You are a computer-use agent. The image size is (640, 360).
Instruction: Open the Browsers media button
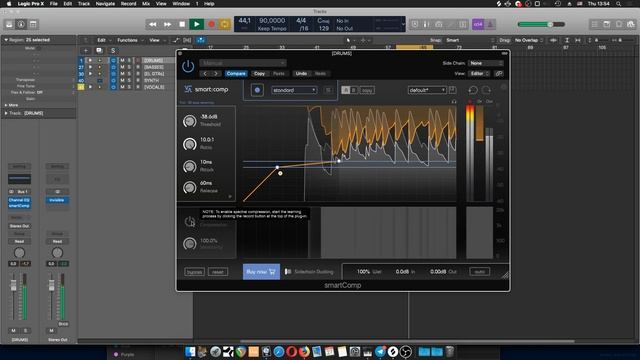631,24
